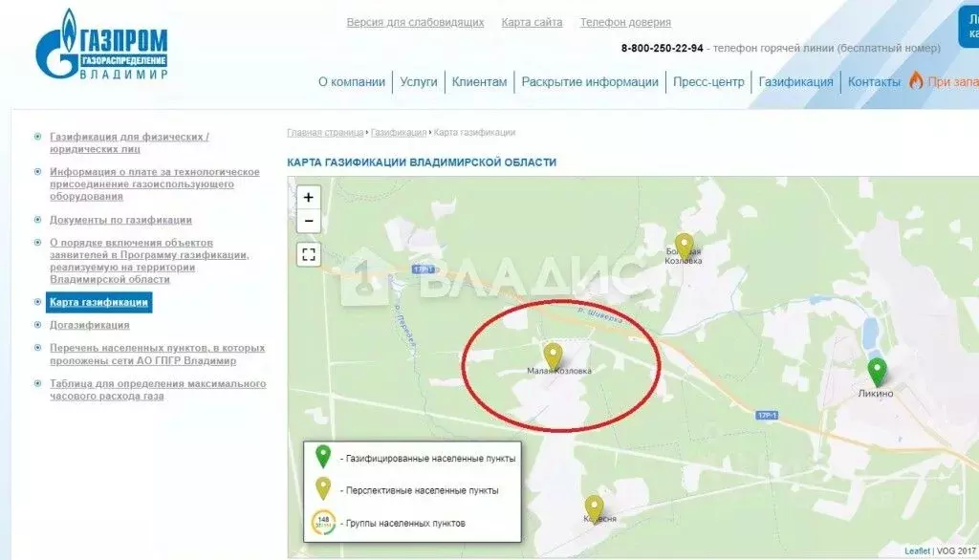This screenshot has height=560, width=979.
Task: Click the 17Р-1 road label near Ликино
Action: click(767, 415)
